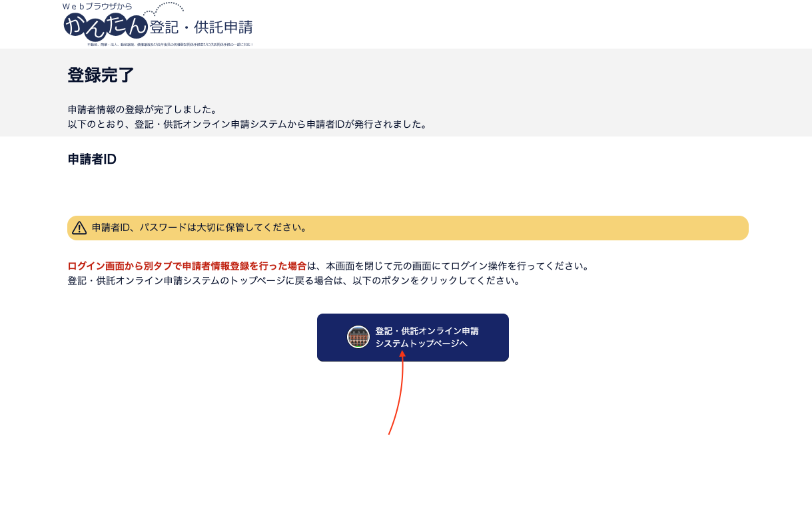Viewport: 812px width, 510px height.
Task: Click the かんたん bubble lettering in the logo
Action: [x=105, y=27]
